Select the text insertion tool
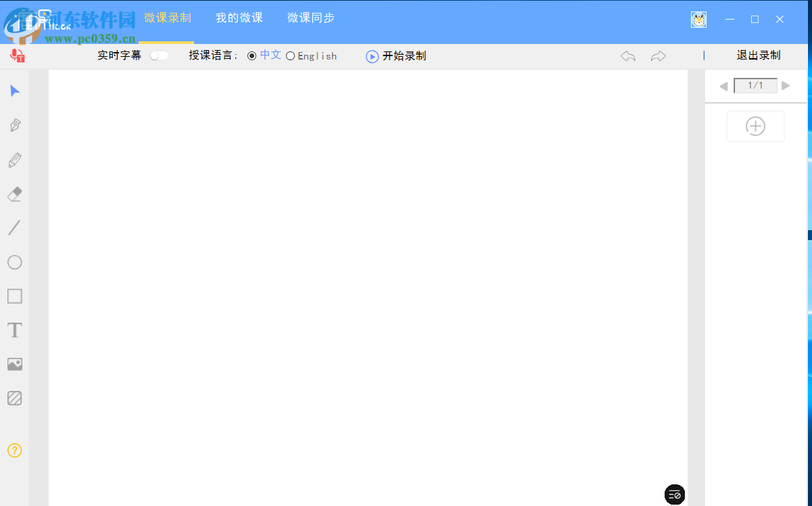Viewport: 812px width, 506px height. pos(14,330)
